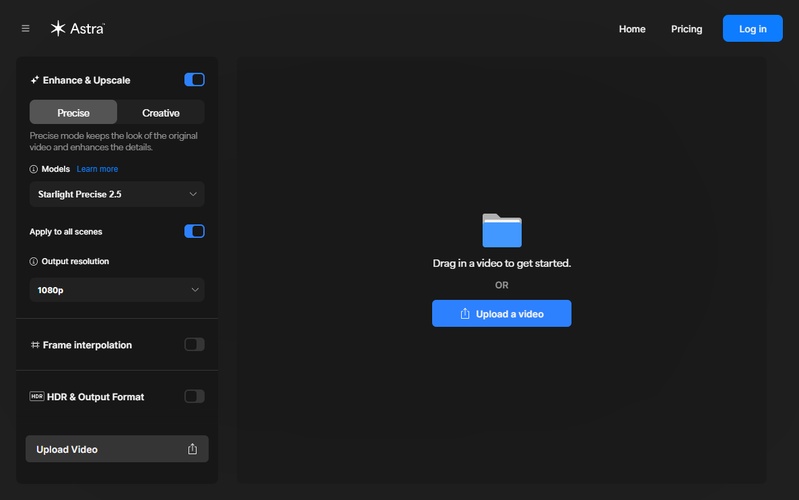799x500 pixels.
Task: Select the Precise mode tab
Action: (x=73, y=113)
